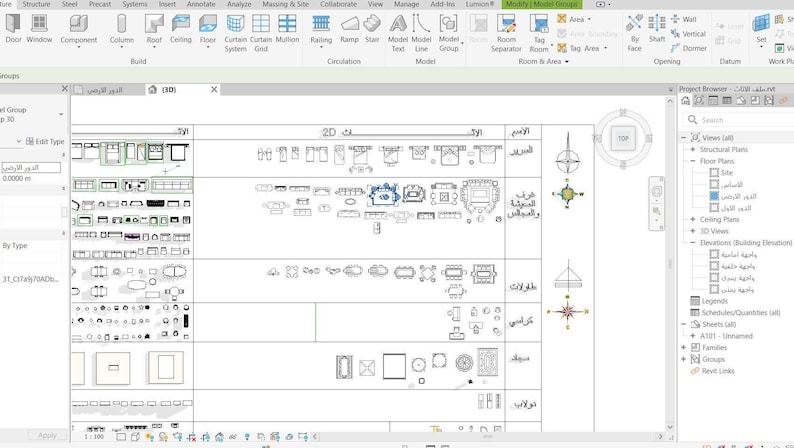Select the Shaft opening tool
The height and width of the screenshot is (448, 794).
pyautogui.click(x=657, y=28)
